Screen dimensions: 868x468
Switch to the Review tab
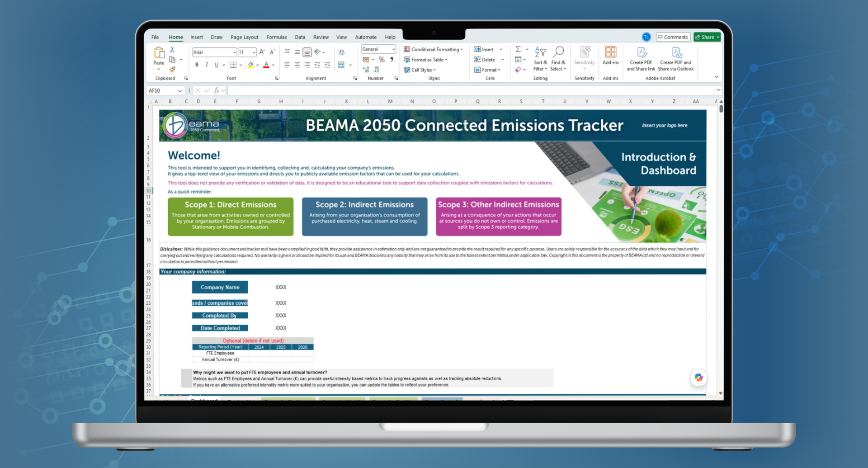321,37
